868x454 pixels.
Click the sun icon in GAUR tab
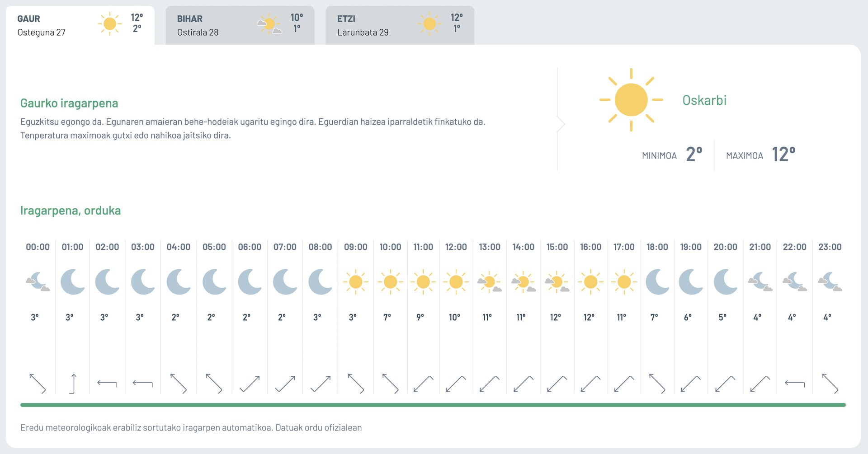tap(109, 24)
